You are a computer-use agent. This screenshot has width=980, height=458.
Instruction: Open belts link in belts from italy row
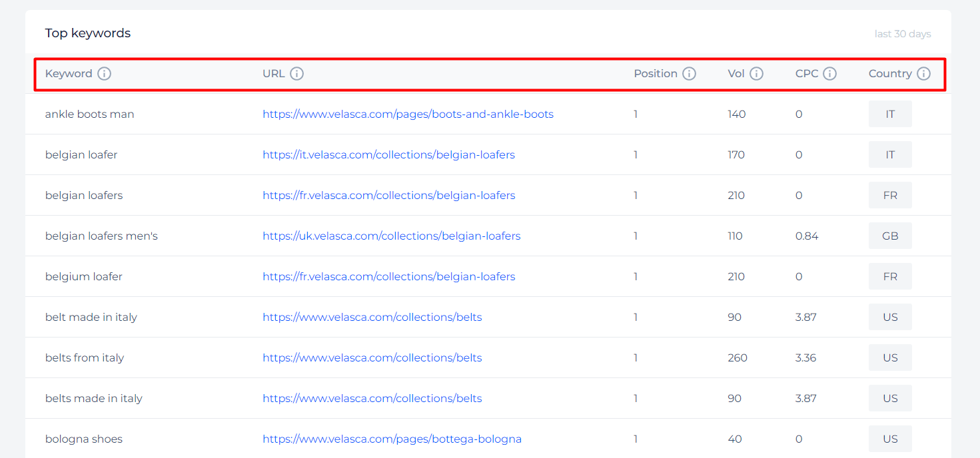tap(372, 357)
